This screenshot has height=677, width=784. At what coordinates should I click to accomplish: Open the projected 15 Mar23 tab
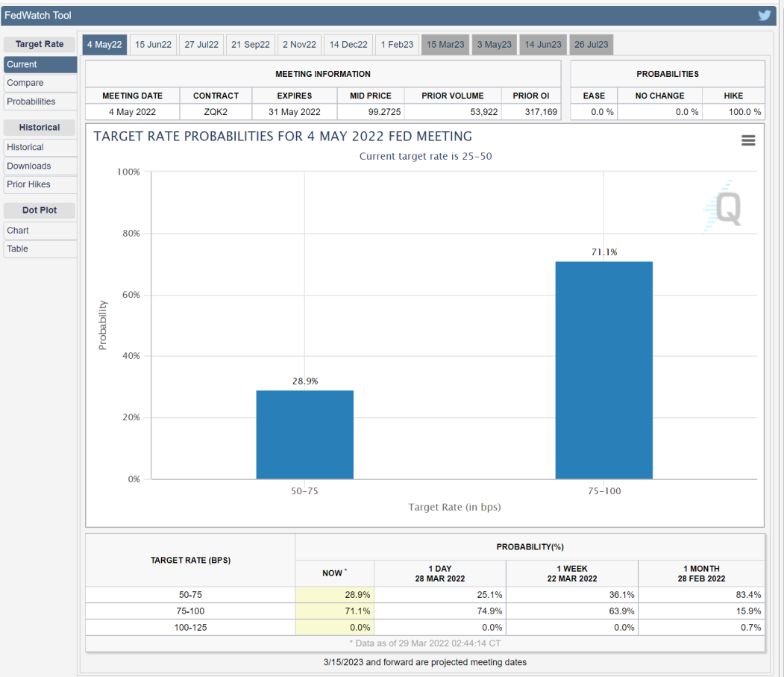tap(445, 45)
